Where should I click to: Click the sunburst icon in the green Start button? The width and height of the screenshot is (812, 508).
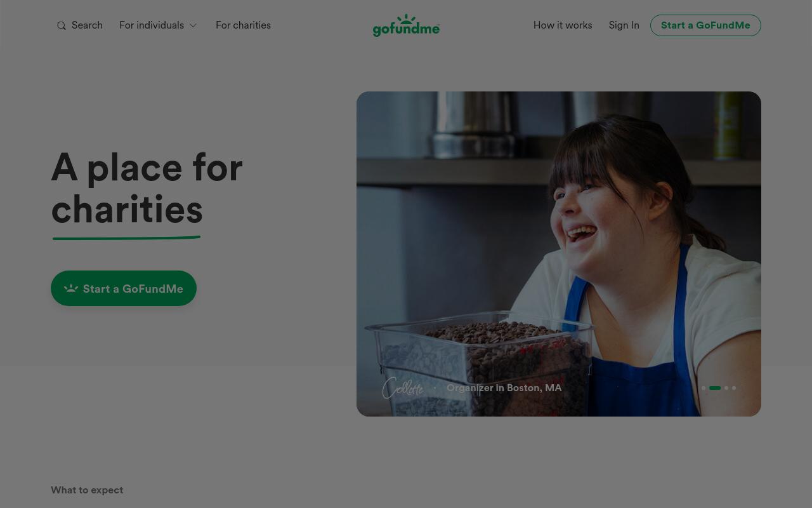coord(71,288)
